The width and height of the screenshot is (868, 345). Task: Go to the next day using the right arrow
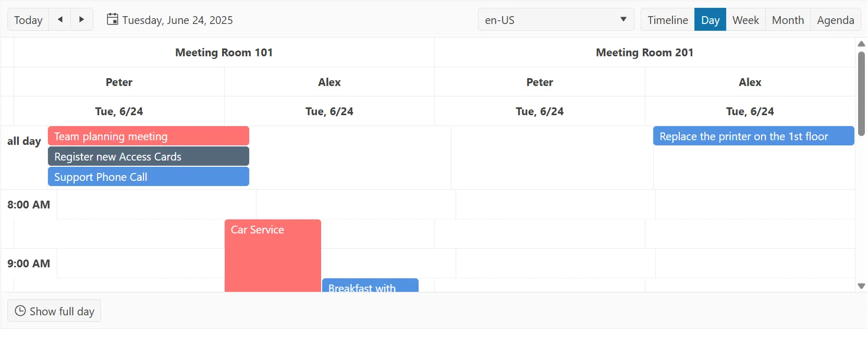(x=81, y=19)
